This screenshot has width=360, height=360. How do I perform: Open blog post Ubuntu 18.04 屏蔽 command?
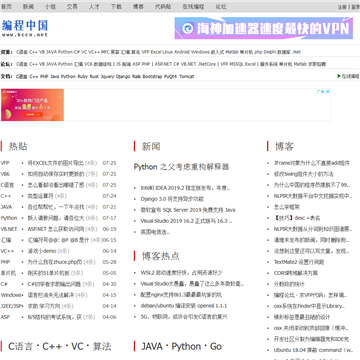coord(313,350)
